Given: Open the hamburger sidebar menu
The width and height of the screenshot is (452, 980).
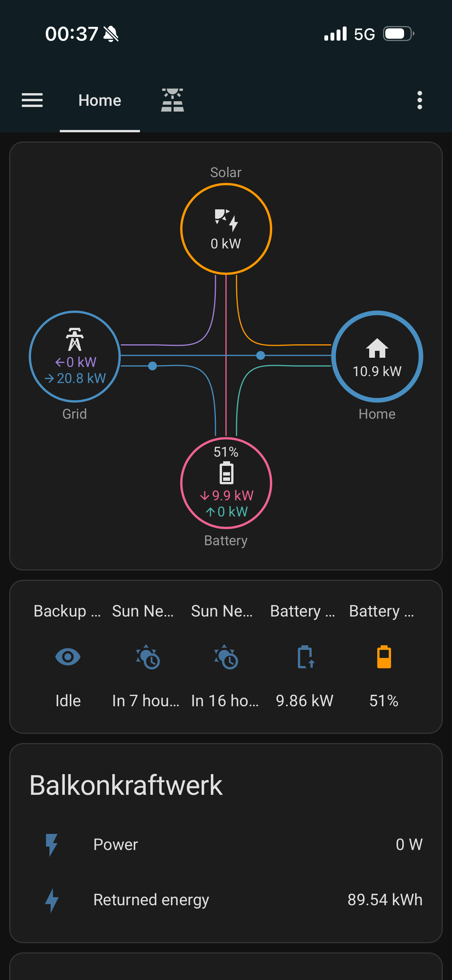Looking at the screenshot, I should (x=32, y=100).
